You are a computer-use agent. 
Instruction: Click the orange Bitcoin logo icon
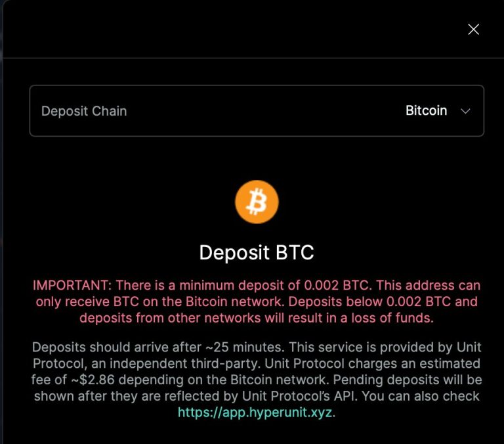click(257, 202)
